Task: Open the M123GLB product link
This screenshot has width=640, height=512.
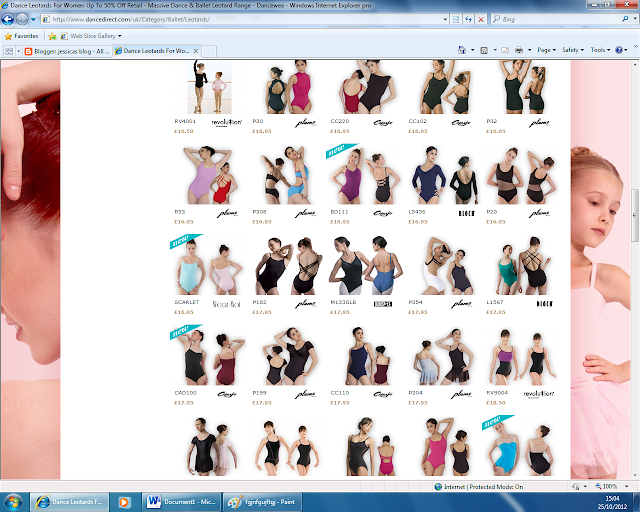Action: click(343, 302)
